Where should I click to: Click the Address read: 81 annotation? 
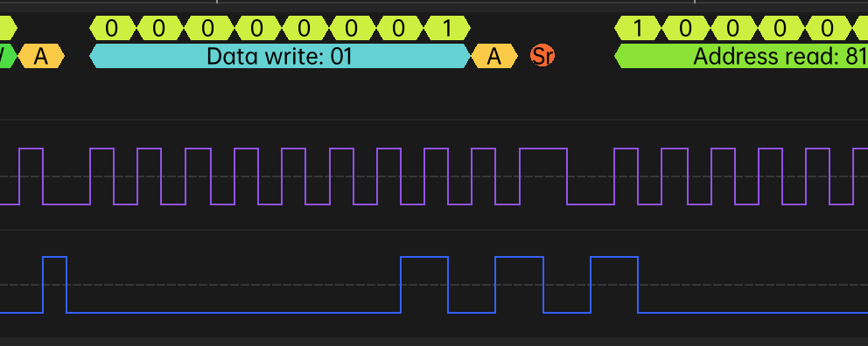pyautogui.click(x=741, y=56)
